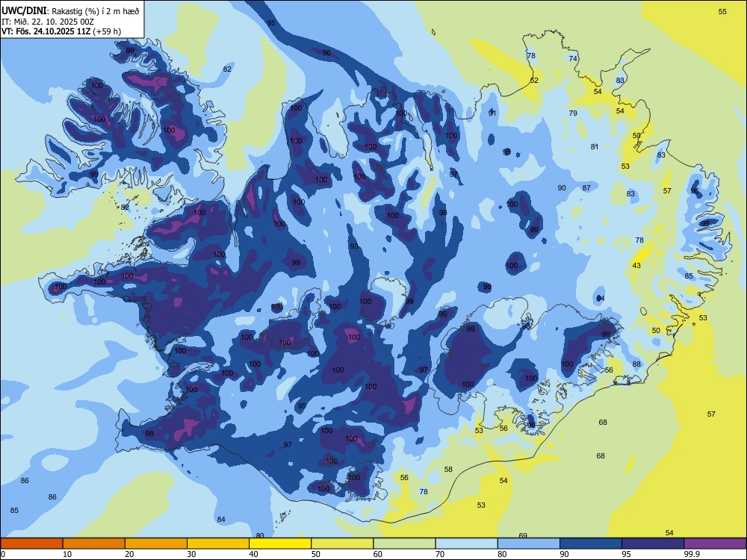Click the light blue 80–90 legend swatch

coord(529,544)
